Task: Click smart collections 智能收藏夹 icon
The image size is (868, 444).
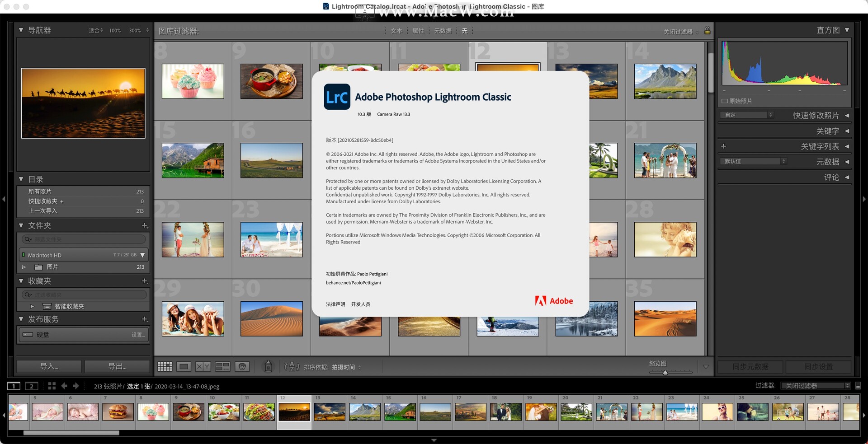Action: click(47, 306)
